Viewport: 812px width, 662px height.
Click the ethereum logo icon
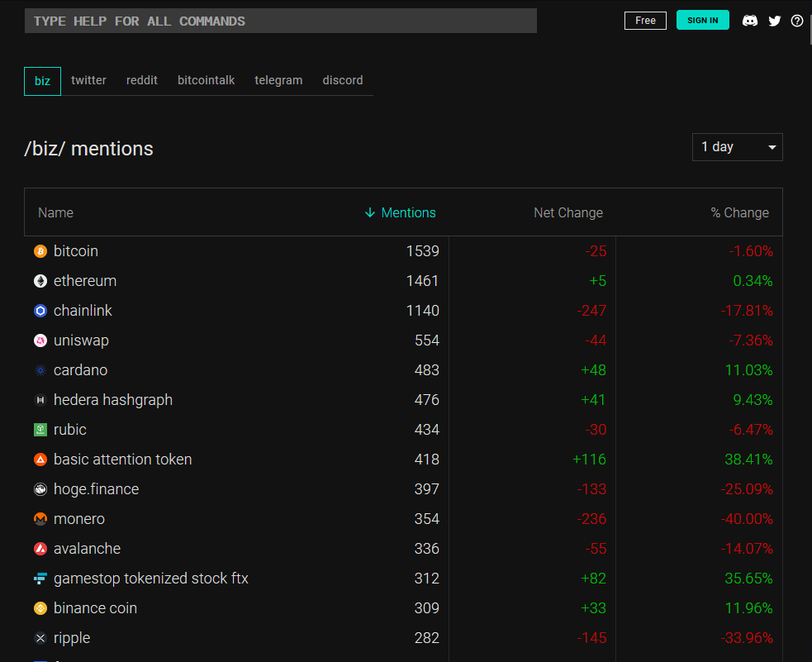click(x=40, y=281)
